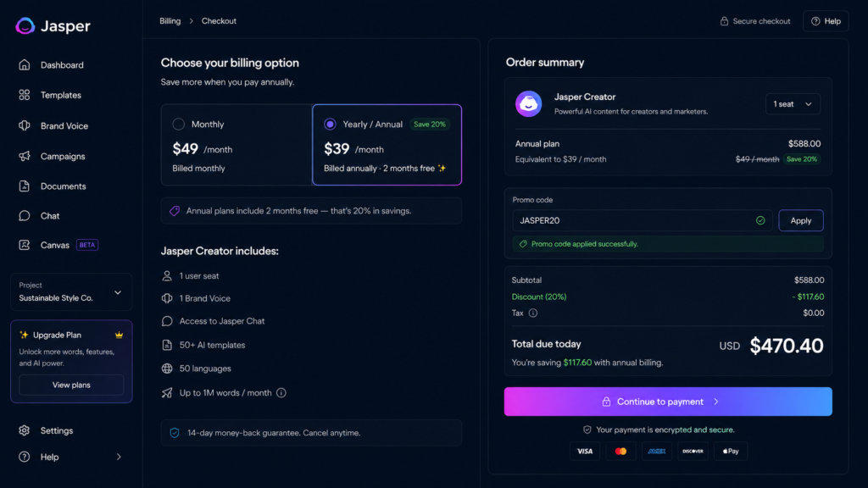The width and height of the screenshot is (868, 488).
Task: Click green checkmark in promo code field
Action: coord(760,221)
